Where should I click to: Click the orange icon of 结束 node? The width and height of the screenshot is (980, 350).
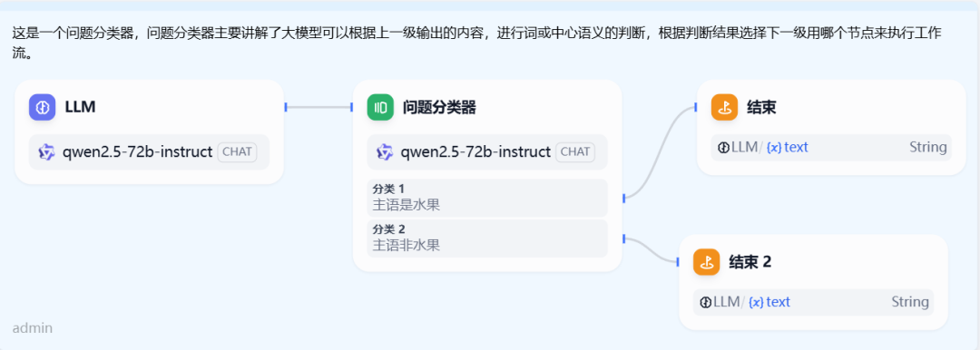click(x=724, y=107)
